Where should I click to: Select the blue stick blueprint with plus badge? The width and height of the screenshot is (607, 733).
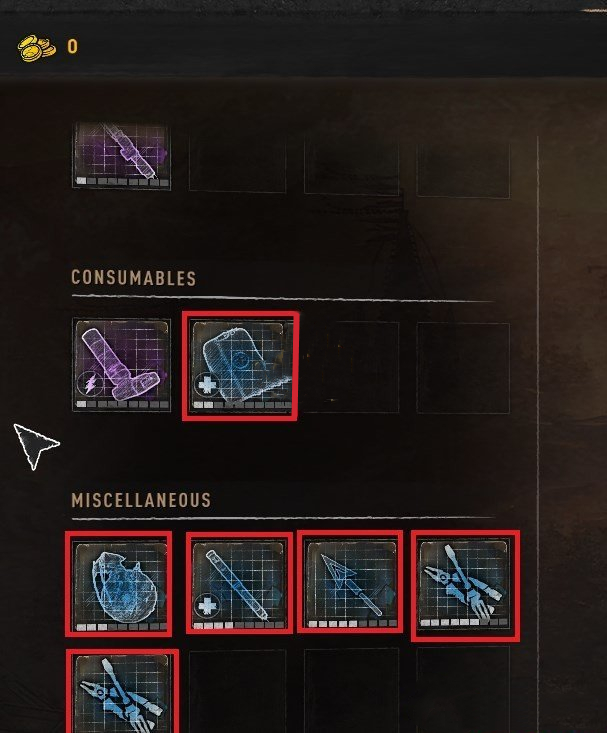(238, 584)
